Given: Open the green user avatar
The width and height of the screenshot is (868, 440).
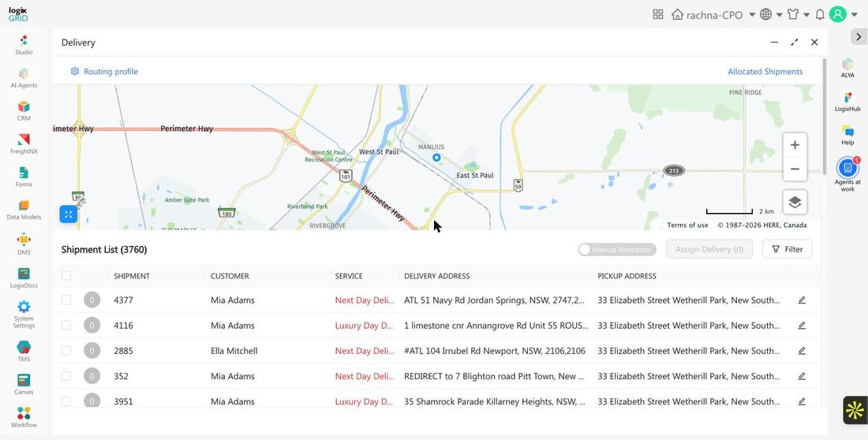Looking at the screenshot, I should pos(837,14).
